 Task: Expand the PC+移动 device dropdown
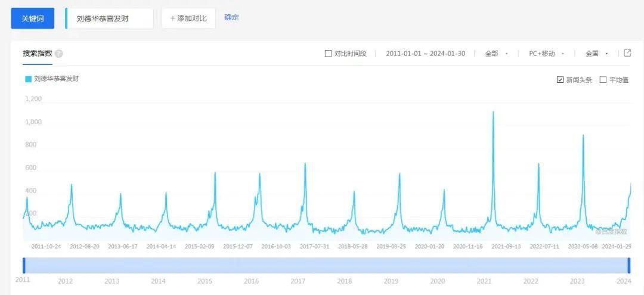[x=546, y=54]
